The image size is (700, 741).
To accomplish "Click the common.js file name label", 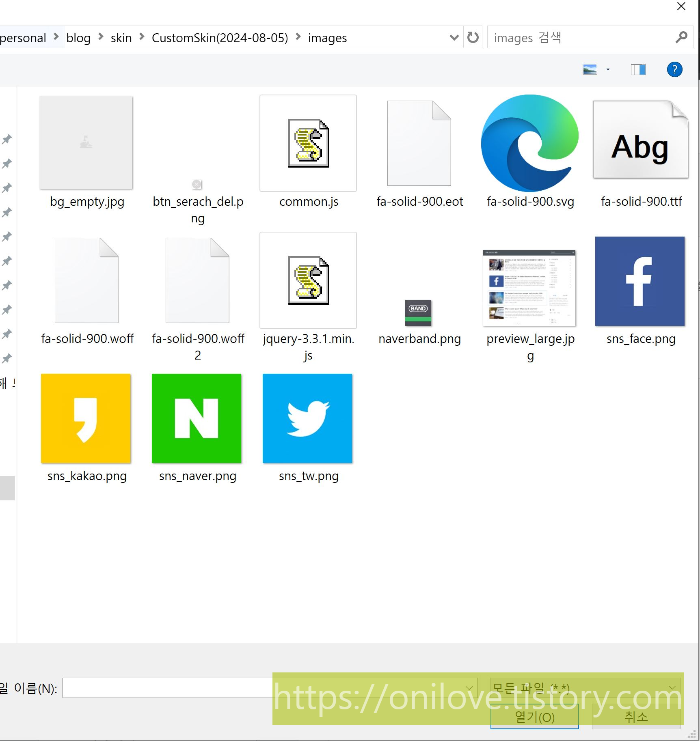I will coord(309,201).
